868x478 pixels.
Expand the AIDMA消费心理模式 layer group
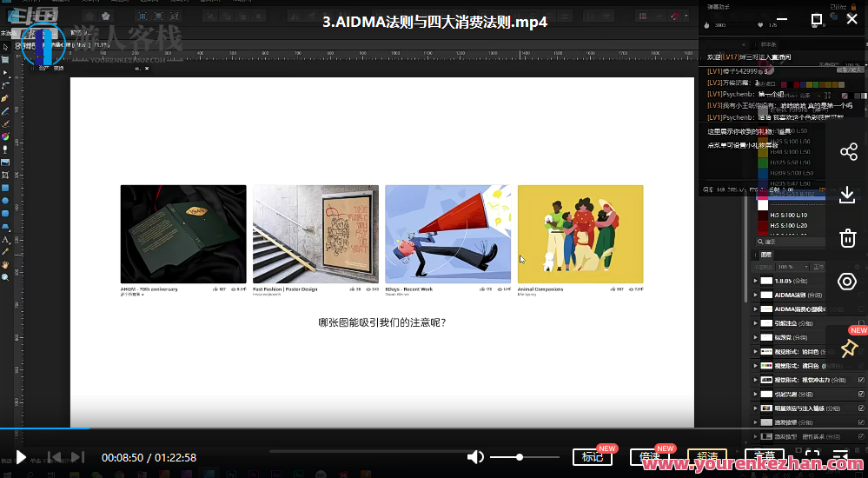(x=756, y=309)
